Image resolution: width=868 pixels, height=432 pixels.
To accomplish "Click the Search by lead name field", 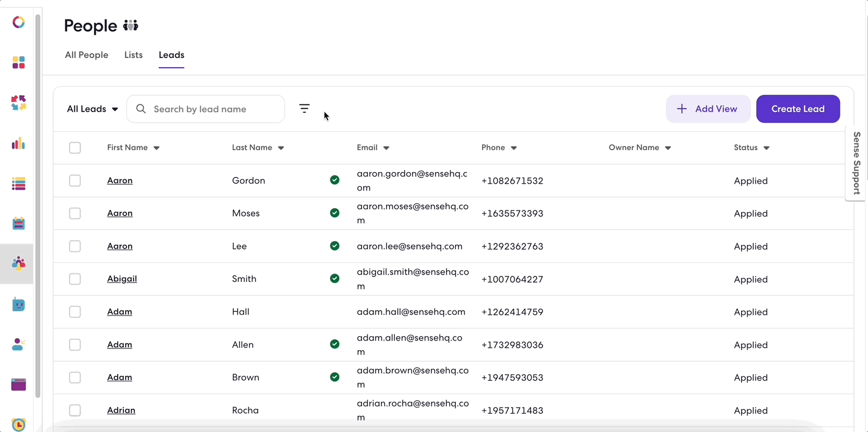I will pyautogui.click(x=206, y=109).
